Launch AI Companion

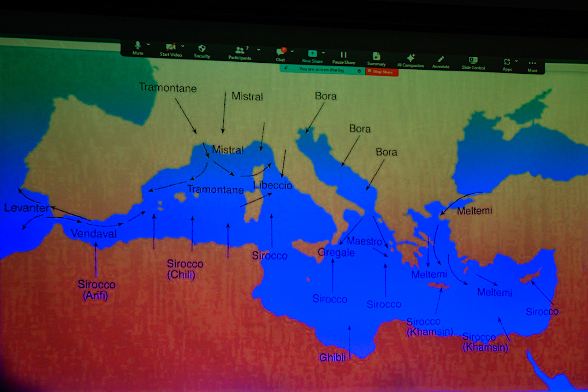coord(410,60)
